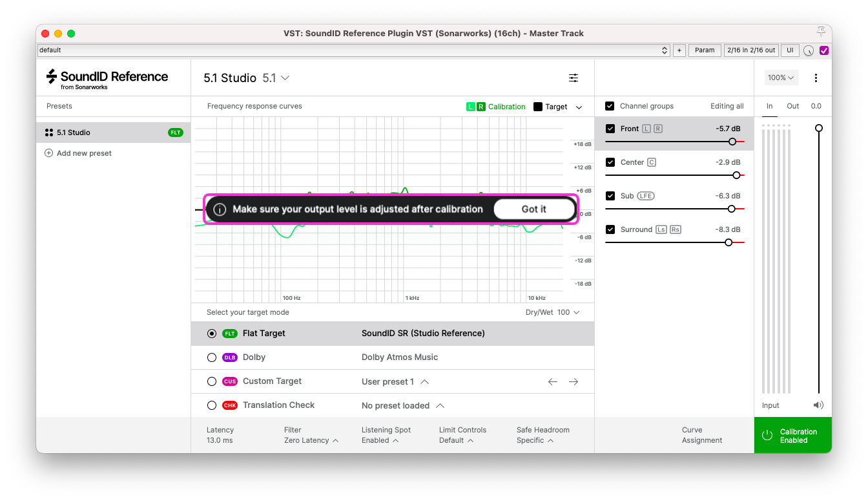Click the wet/dry knob in the plugin header
Viewport: 868px width, 501px height.
[x=809, y=50]
